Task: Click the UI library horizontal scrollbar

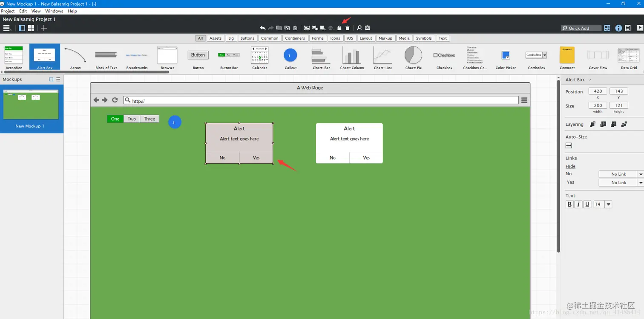Action: (86, 72)
